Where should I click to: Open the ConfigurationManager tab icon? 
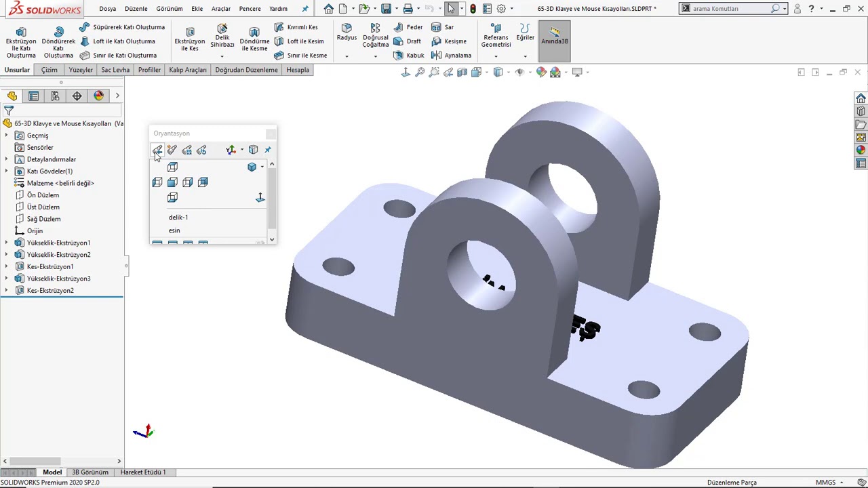(x=55, y=96)
